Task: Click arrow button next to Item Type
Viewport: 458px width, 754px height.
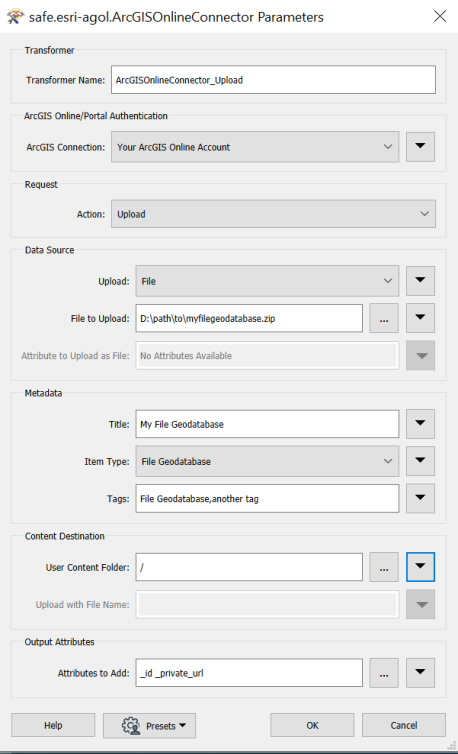Action: pyautogui.click(x=420, y=461)
